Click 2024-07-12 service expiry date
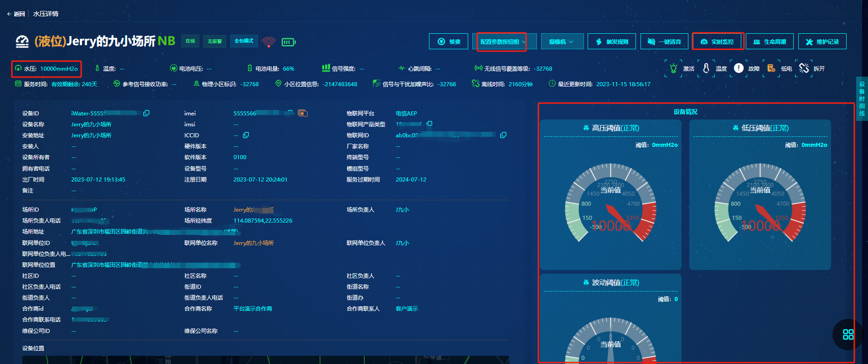 pyautogui.click(x=411, y=180)
